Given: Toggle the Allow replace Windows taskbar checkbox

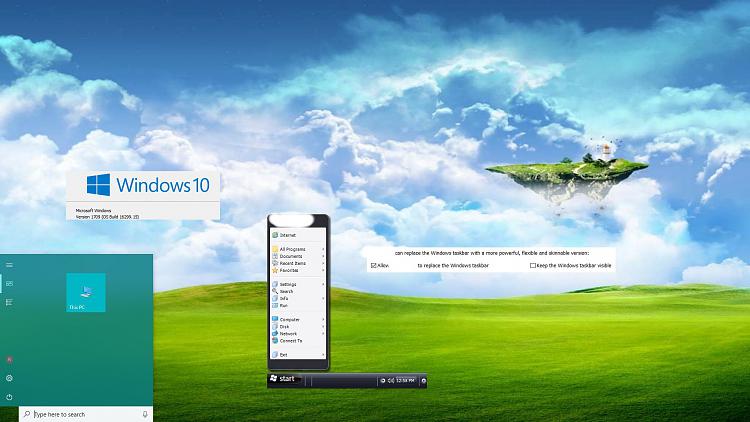Looking at the screenshot, I should tap(374, 266).
